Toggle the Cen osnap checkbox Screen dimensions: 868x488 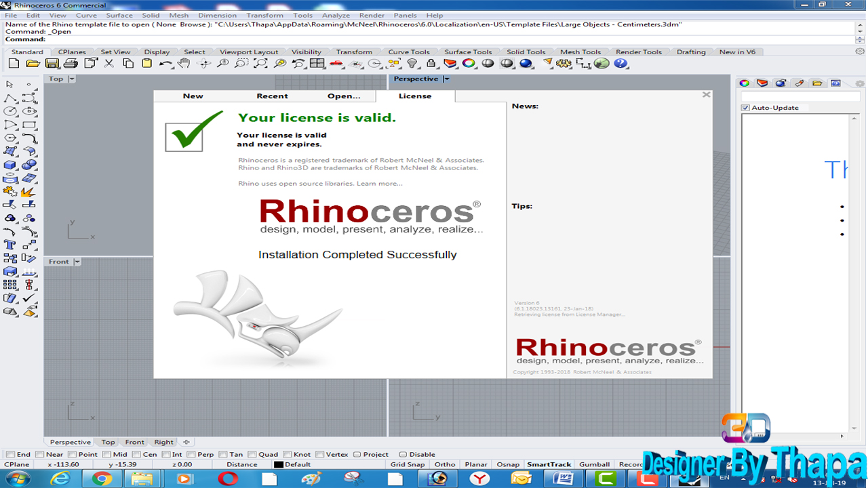[136, 455]
